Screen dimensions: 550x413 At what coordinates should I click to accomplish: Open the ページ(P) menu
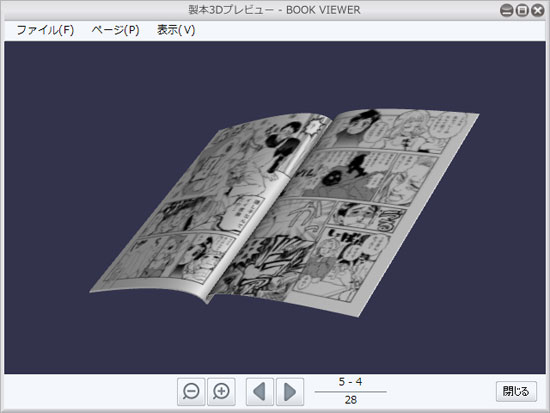point(115,30)
